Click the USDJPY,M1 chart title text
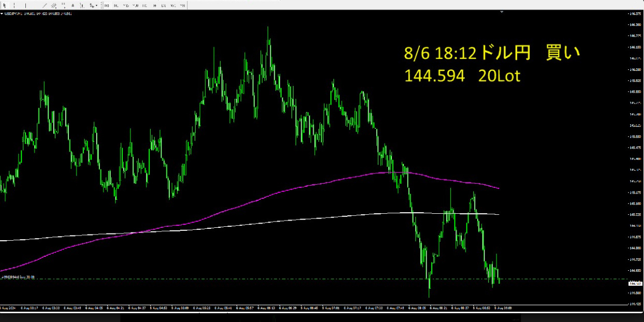 tap(13, 13)
